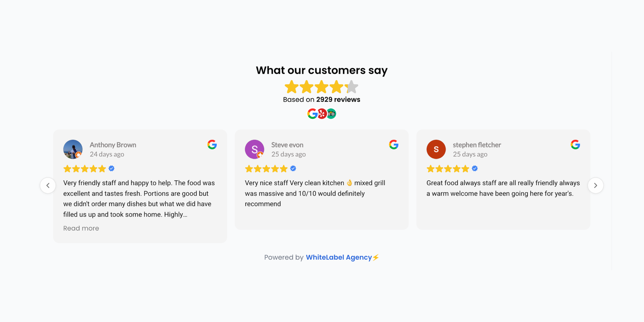Click stephen fletcher's red avatar
Viewport: 644px width, 322px height.
436,149
